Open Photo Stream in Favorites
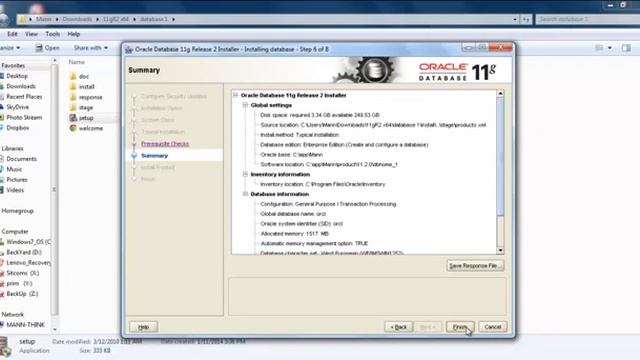The width and height of the screenshot is (640, 360). coord(24,117)
